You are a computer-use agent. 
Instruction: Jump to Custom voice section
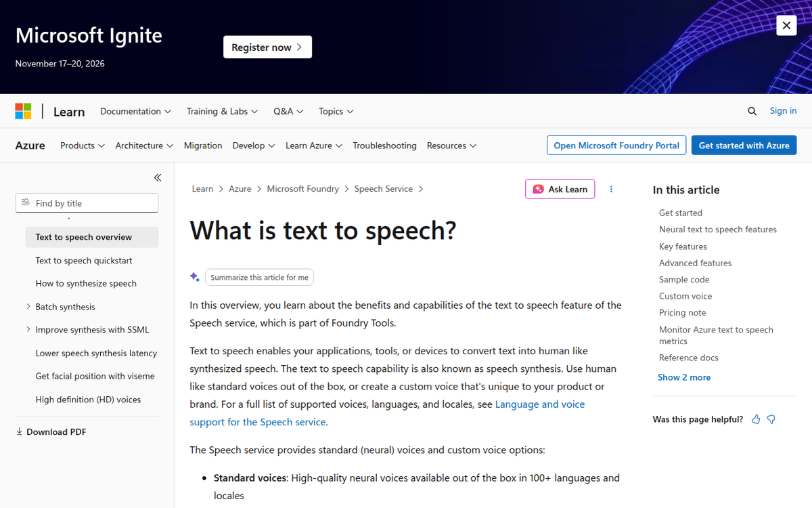click(685, 296)
